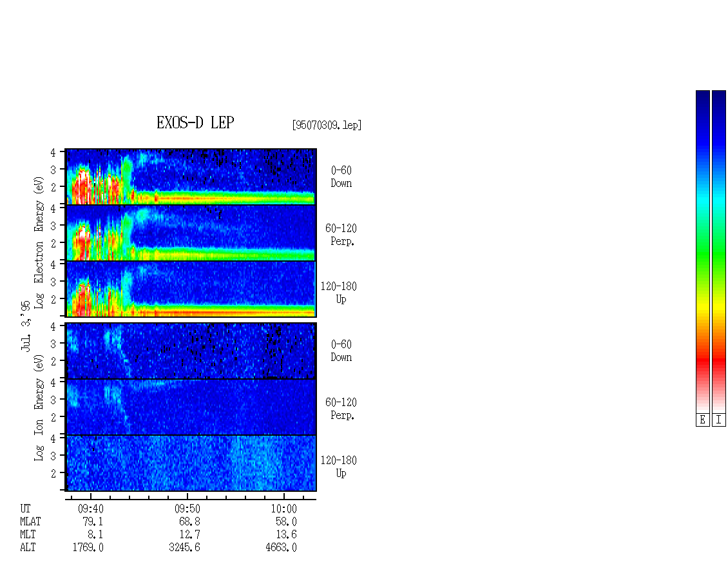This screenshot has width=728, height=564.
Task: Click the ion 0-60 Down pitch angle label
Action: [341, 351]
